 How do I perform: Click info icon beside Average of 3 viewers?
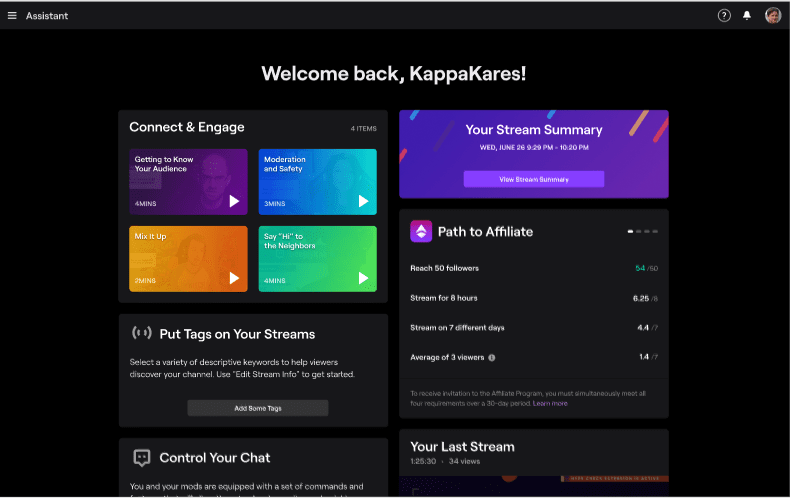tap(492, 357)
